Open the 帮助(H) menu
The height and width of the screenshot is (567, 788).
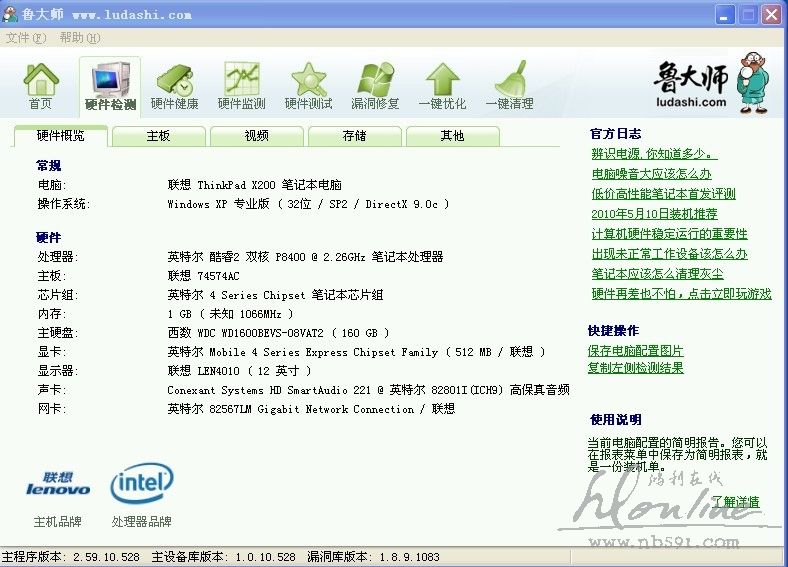click(x=79, y=38)
